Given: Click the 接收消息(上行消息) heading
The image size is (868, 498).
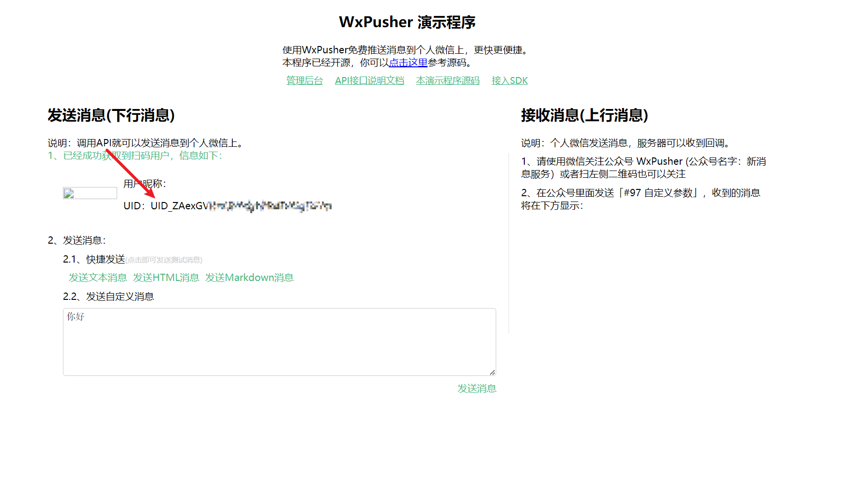Looking at the screenshot, I should click(585, 115).
